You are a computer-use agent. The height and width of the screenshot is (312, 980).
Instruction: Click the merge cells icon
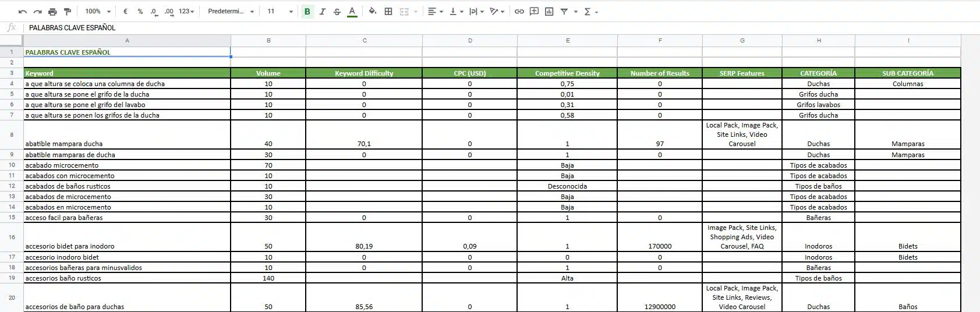coord(404,12)
